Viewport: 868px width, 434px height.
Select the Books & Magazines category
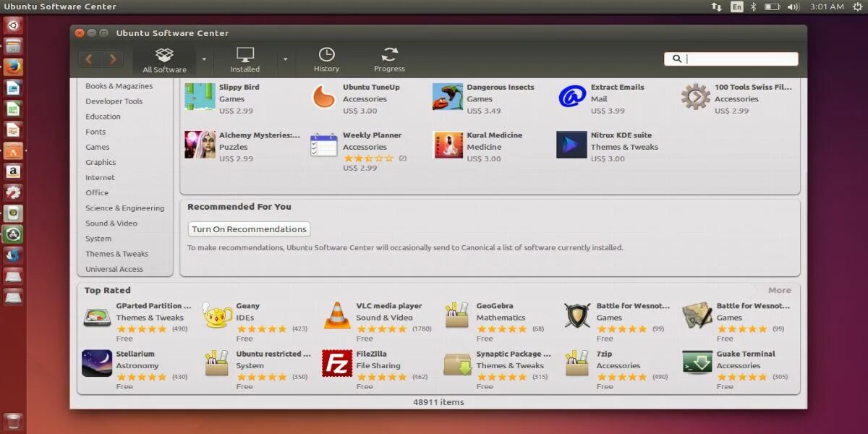(x=119, y=86)
